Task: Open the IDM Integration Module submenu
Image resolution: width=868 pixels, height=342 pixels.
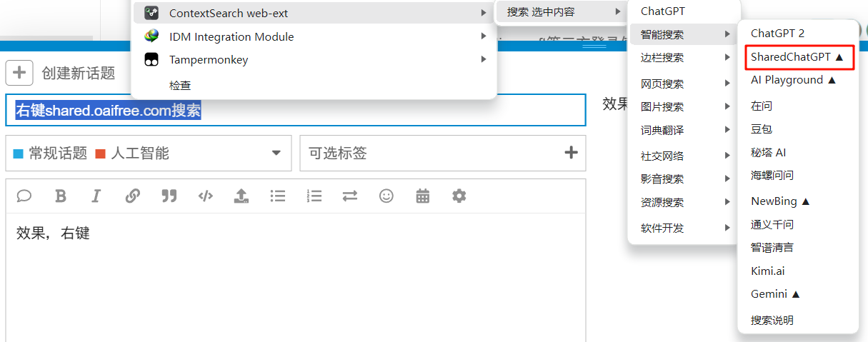Action: tap(314, 36)
